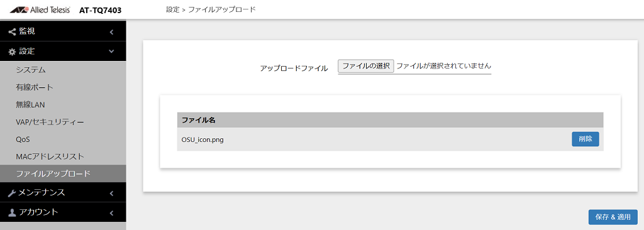Click the Allied Telesis logo
This screenshot has height=230, width=644.
click(x=39, y=9)
